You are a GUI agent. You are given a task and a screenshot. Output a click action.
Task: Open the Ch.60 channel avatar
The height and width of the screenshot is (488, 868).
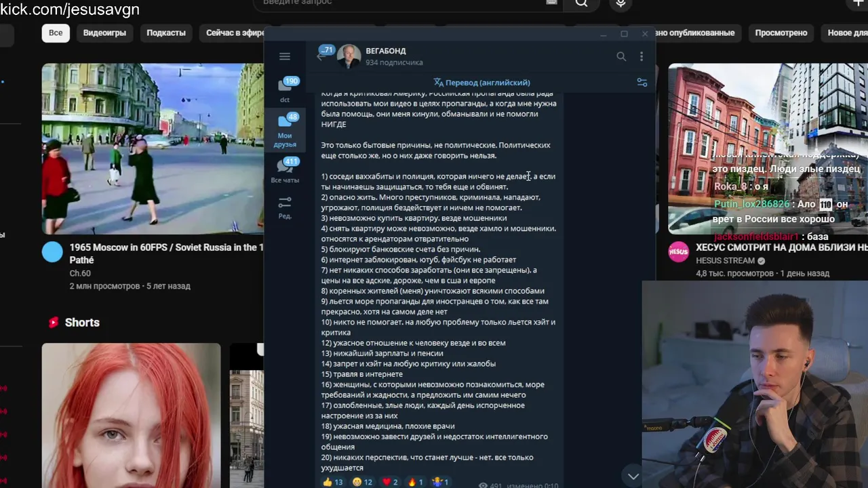[x=52, y=251]
